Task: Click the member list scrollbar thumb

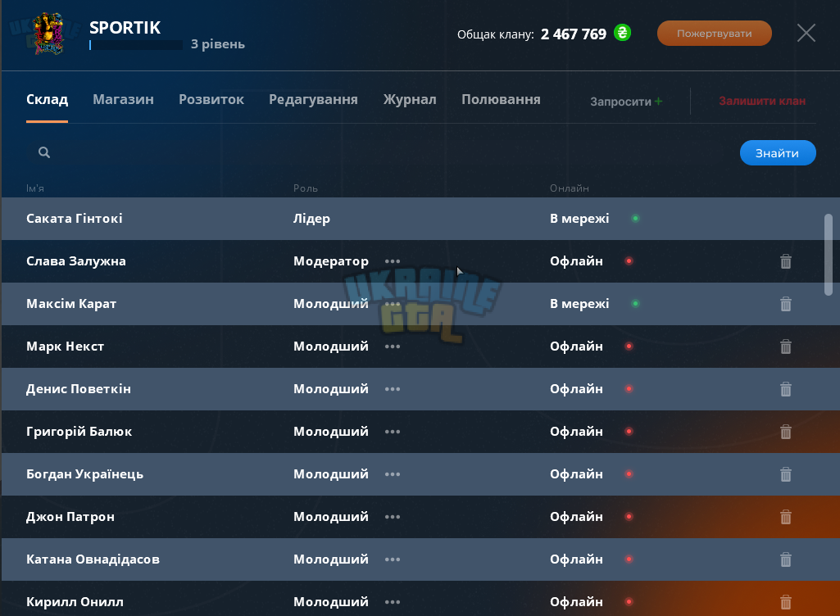Action: tap(829, 255)
